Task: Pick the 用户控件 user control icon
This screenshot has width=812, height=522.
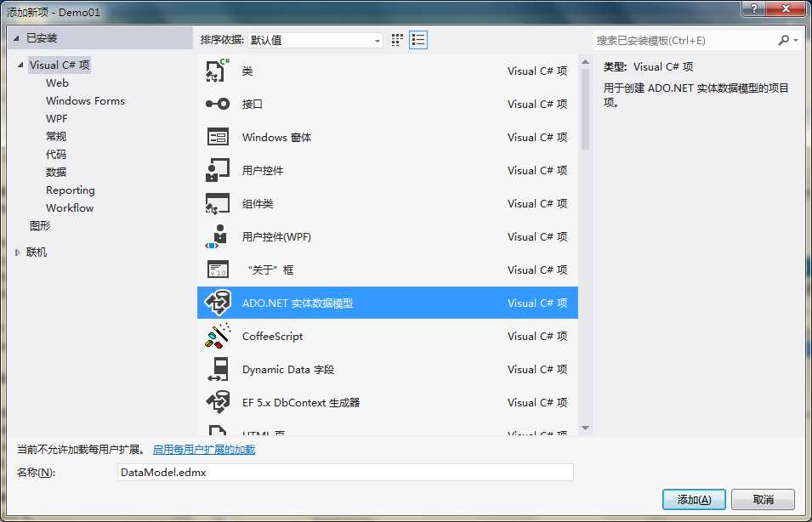Action: click(x=218, y=170)
